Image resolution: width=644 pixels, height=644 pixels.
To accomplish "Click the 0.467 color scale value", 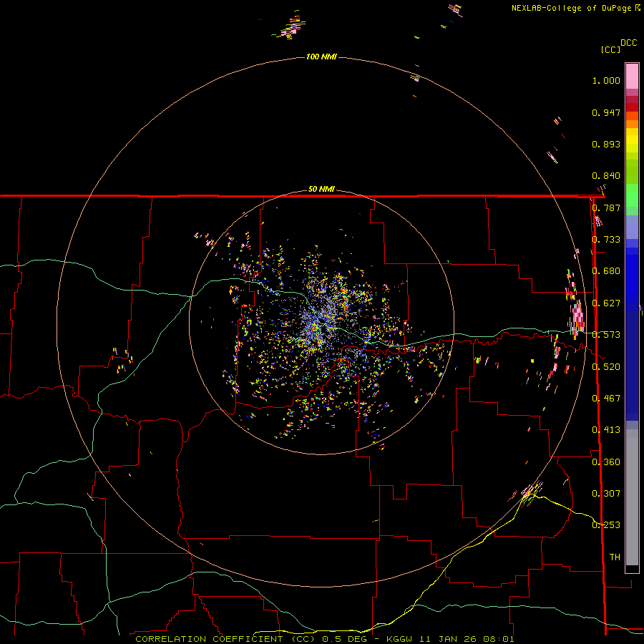I will [606, 399].
